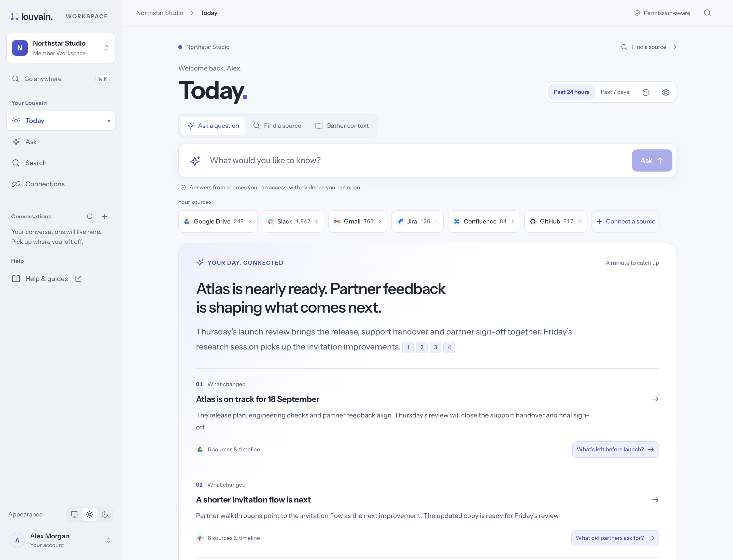Select Past 24 hours range

pos(571,92)
